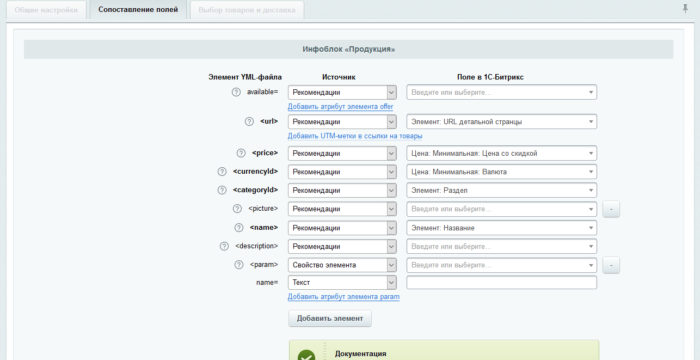The height and width of the screenshot is (360, 700).
Task: Click the <currencyId> label text
Action: [x=255, y=172]
